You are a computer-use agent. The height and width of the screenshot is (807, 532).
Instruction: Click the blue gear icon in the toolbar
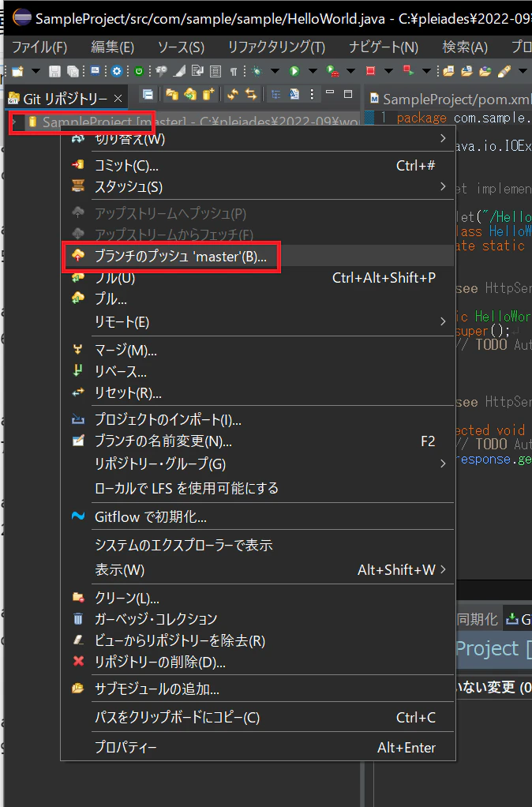(117, 71)
